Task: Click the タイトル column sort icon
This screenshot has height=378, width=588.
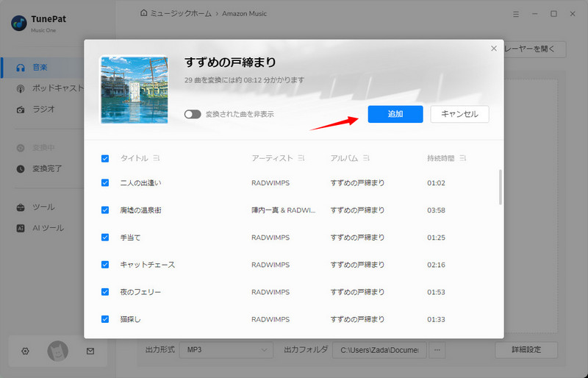Action: coord(157,158)
